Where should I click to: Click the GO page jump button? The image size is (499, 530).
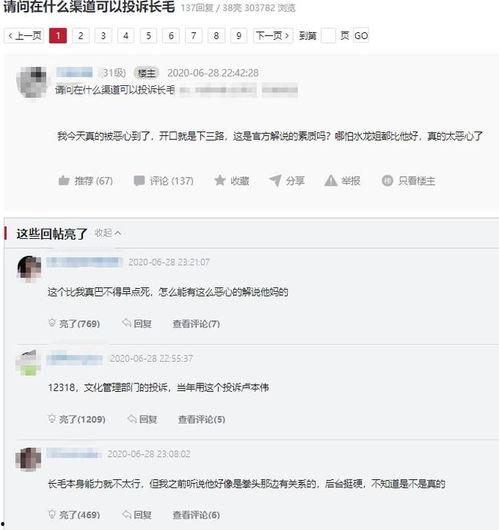coord(361,35)
